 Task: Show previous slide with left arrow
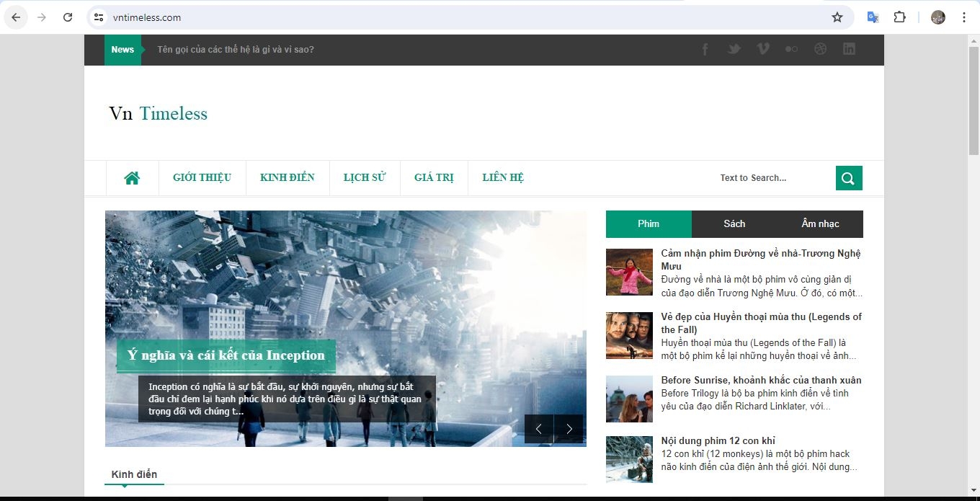tap(539, 429)
